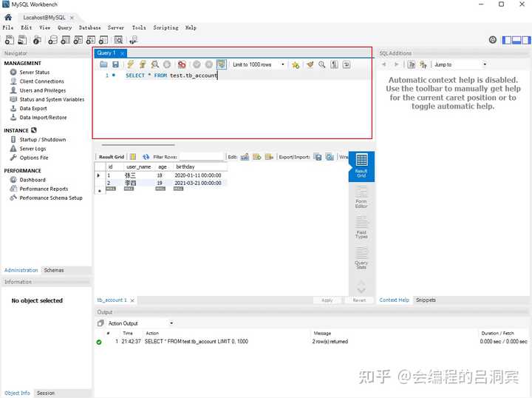Click into the Filter Rows field
The image size is (532, 398).
(x=200, y=157)
